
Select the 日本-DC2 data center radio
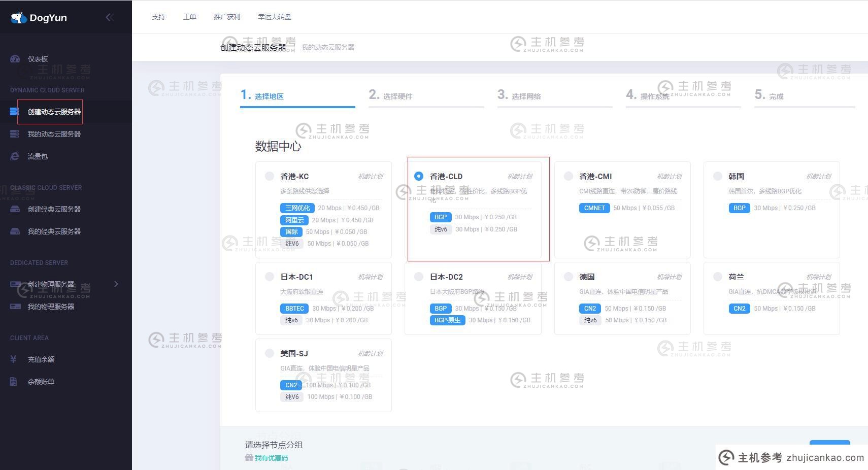pos(419,277)
